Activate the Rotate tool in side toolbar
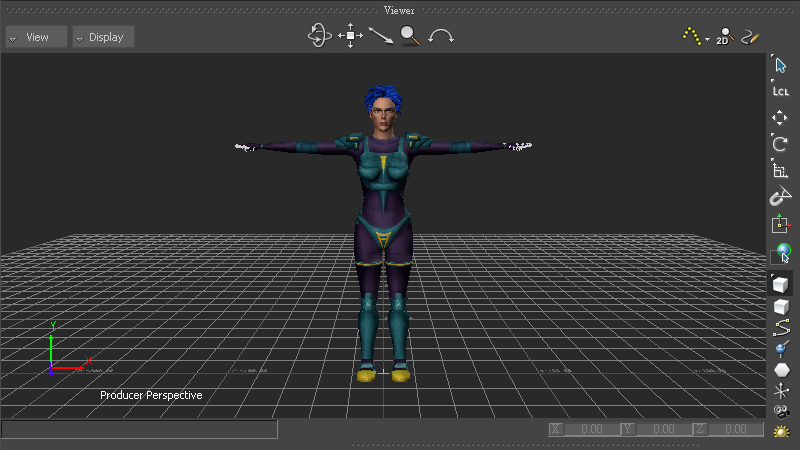The width and height of the screenshot is (800, 450). 781,143
